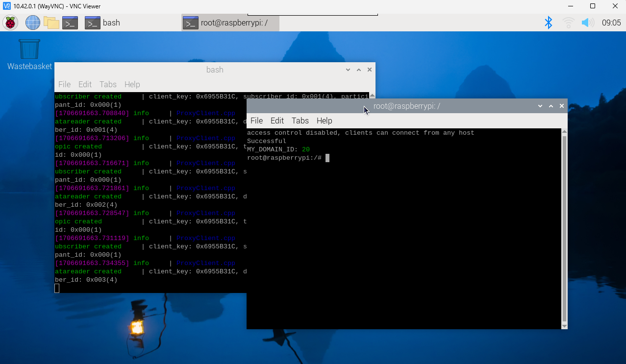Click the root@raspberrypi:/# command prompt
This screenshot has width=626, height=364.
284,158
